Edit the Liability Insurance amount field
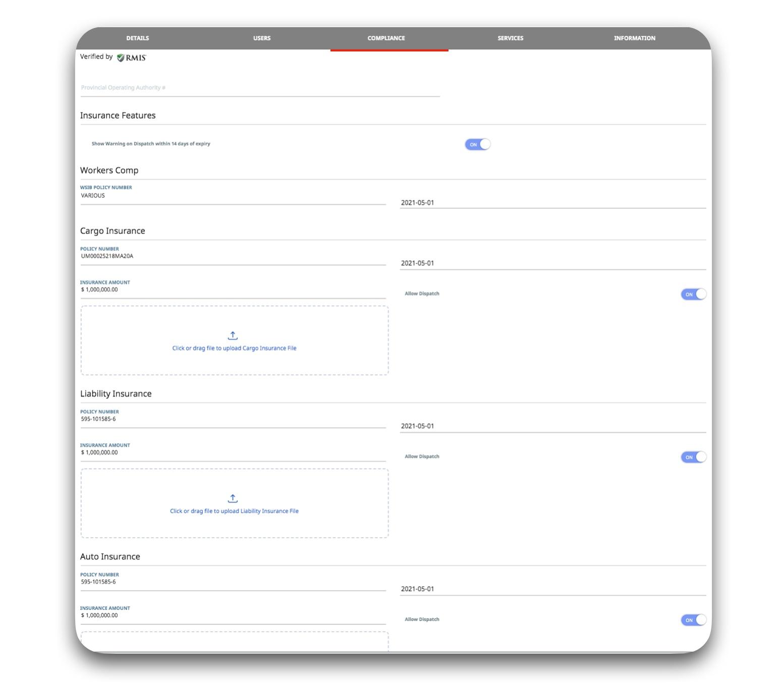The height and width of the screenshot is (698, 784). pos(233,452)
